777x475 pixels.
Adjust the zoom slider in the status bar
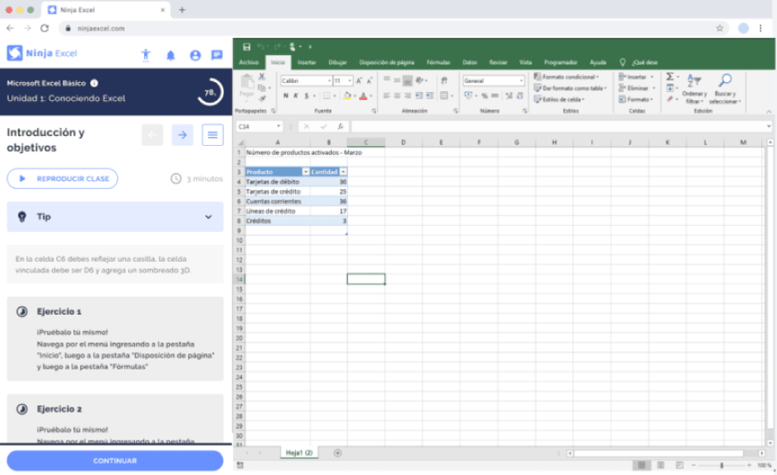[722, 466]
